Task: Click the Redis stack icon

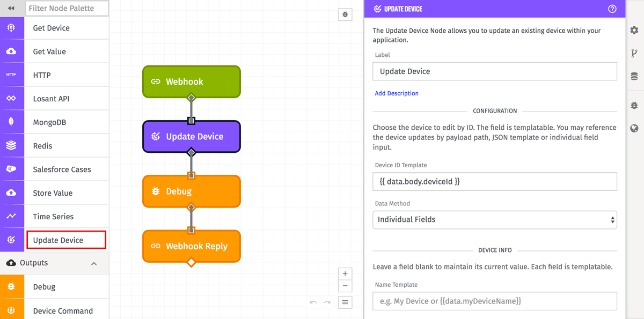Action: (x=11, y=146)
